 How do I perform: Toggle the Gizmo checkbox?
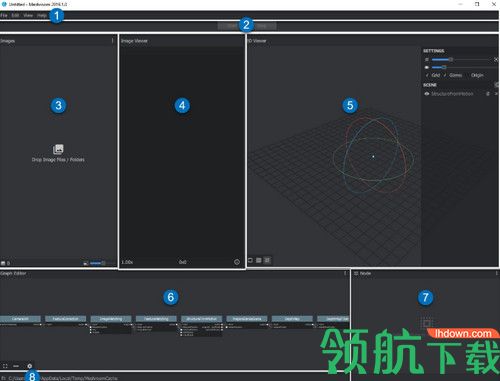452,75
